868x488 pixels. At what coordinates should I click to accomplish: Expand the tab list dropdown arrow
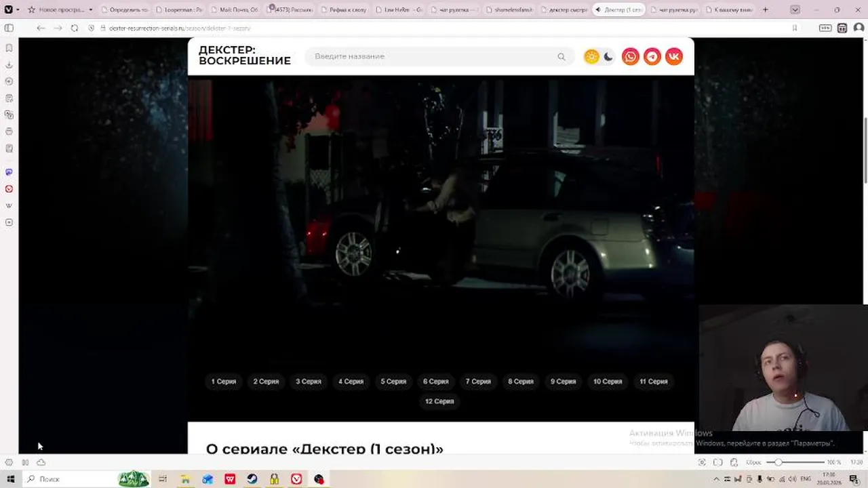point(795,9)
